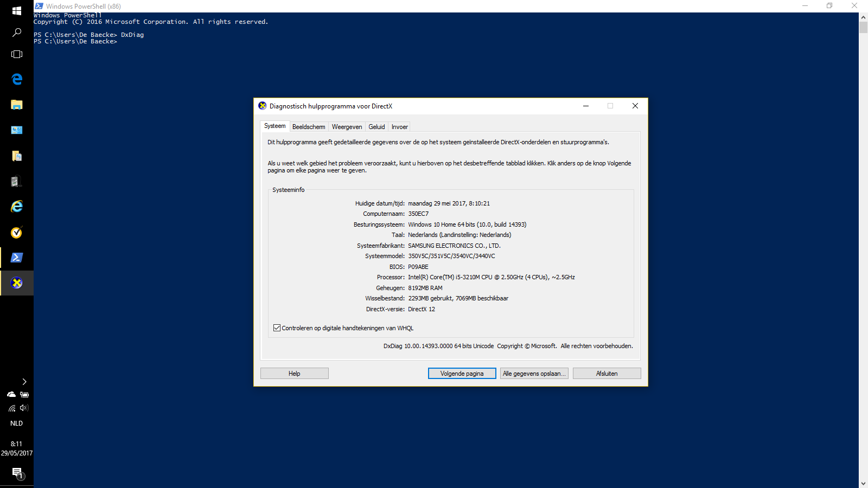The width and height of the screenshot is (868, 488).
Task: Select the DirectX diagnostic taskbar icon
Action: pyautogui.click(x=17, y=283)
